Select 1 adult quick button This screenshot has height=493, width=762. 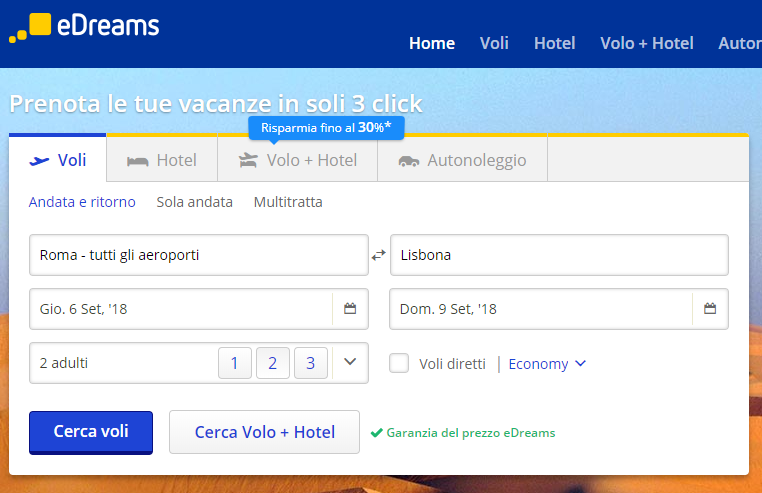click(234, 363)
